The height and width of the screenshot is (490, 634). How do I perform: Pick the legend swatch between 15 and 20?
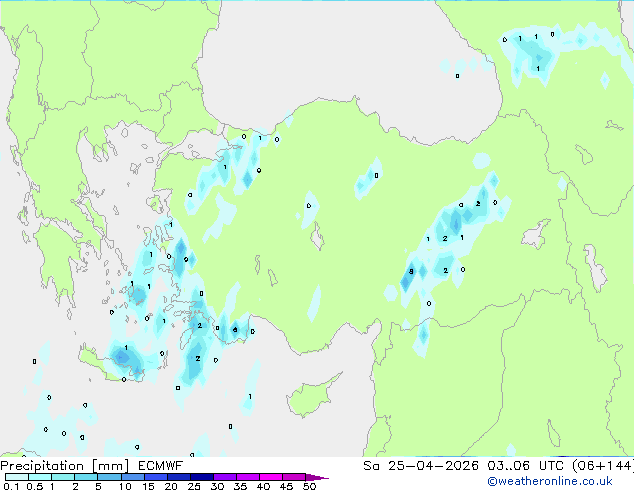pos(155,477)
